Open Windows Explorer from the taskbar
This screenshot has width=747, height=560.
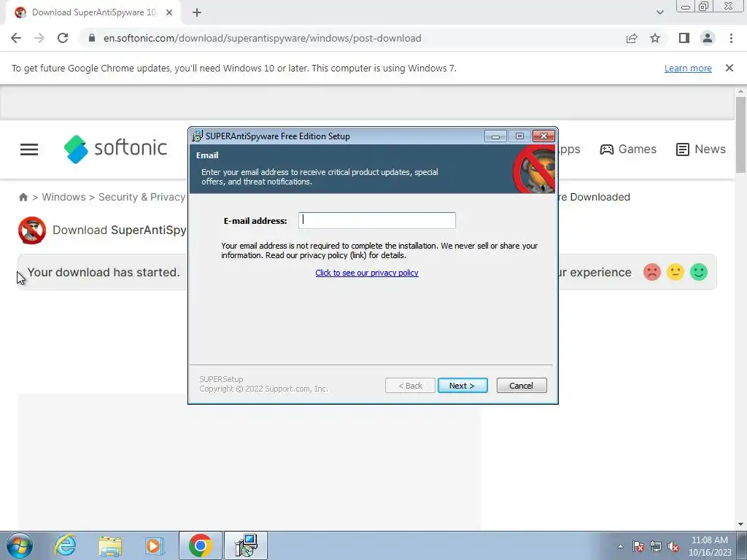(x=110, y=546)
